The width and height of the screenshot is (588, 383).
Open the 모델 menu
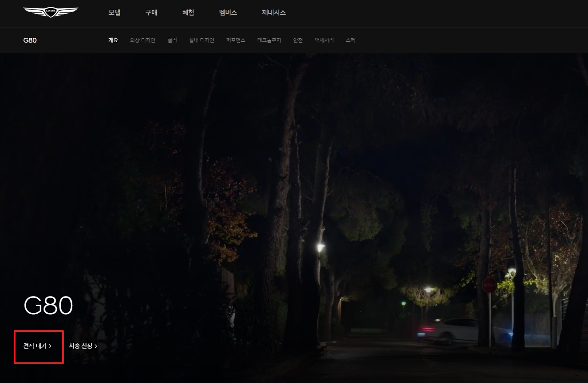pos(115,12)
